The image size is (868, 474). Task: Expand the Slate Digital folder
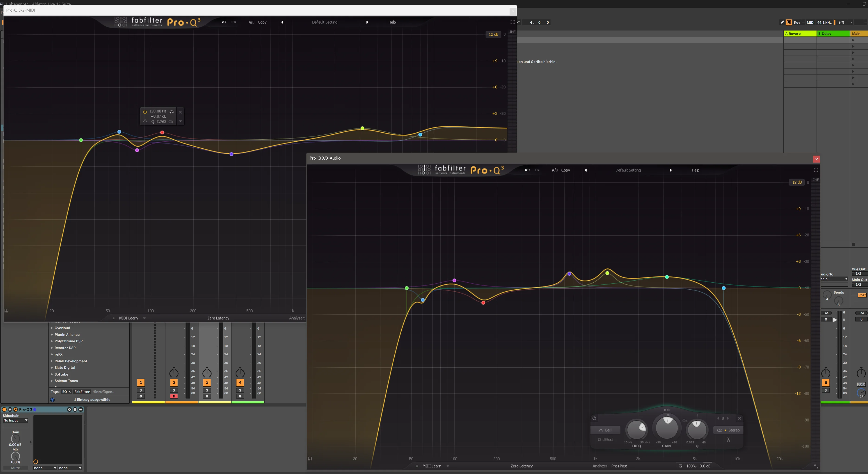pyautogui.click(x=52, y=367)
